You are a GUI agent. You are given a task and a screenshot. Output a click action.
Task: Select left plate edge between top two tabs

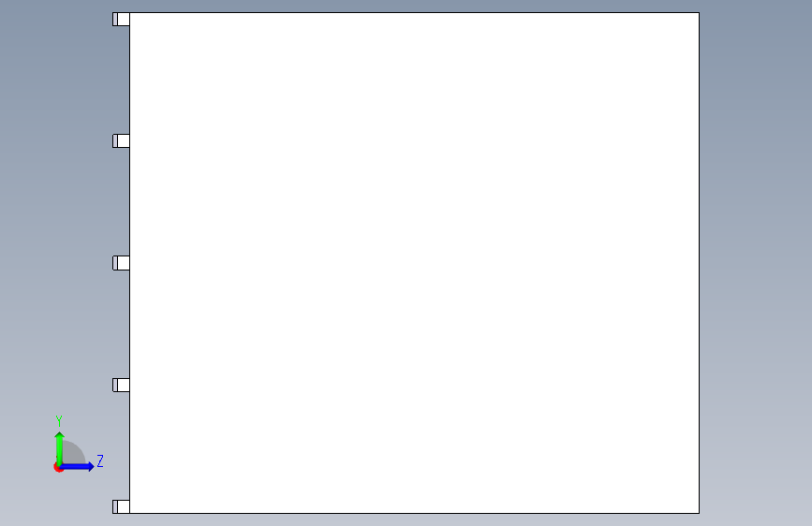point(129,80)
